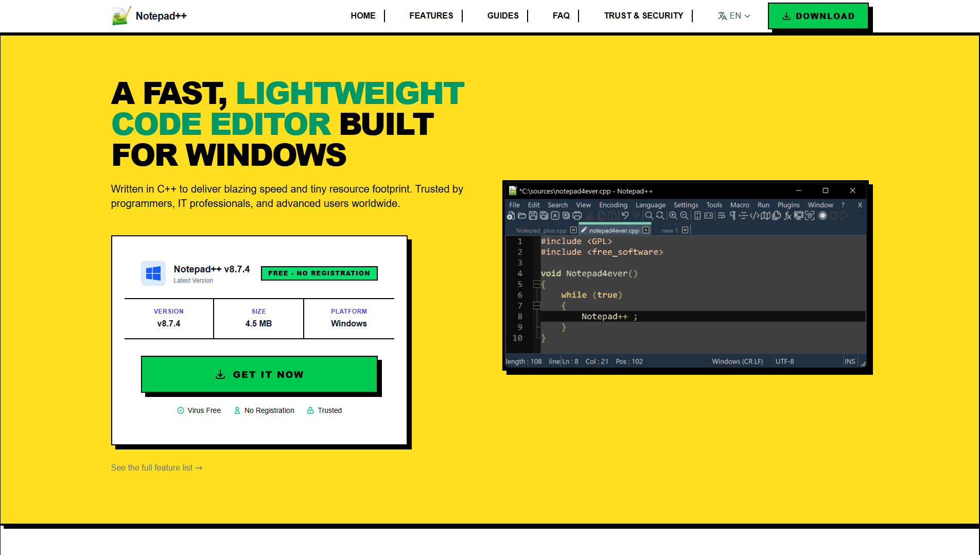Open the EN language selector dropdown

734,16
